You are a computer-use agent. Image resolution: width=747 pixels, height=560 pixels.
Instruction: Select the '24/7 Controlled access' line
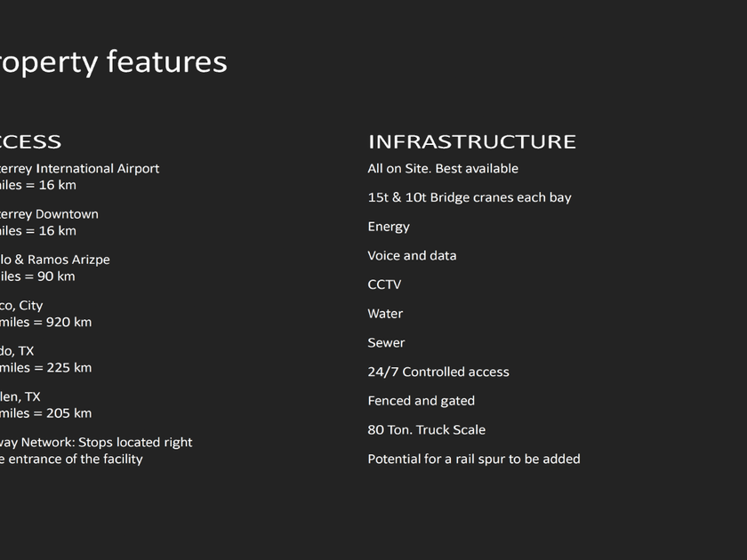click(438, 372)
